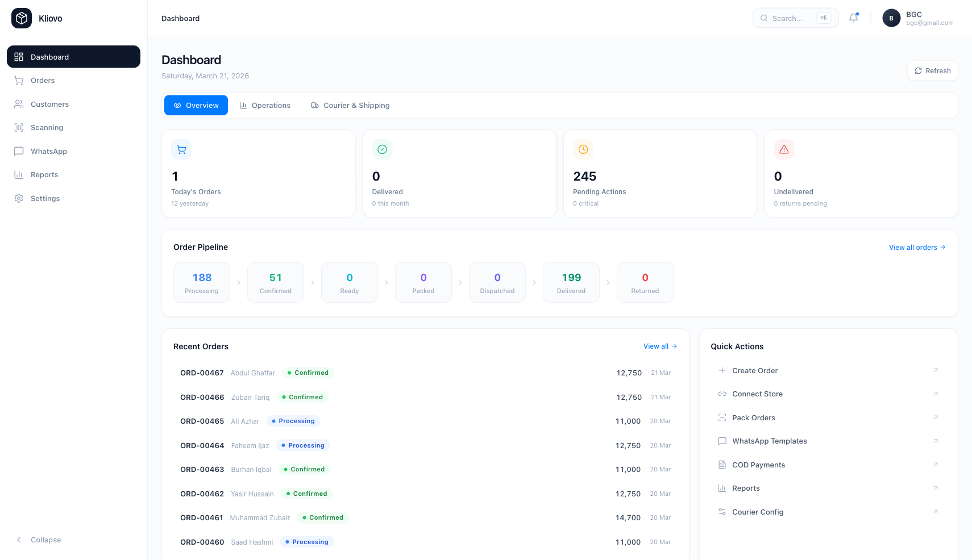This screenshot has height=560, width=972.
Task: Collapse the sidebar navigation
Action: click(x=45, y=540)
